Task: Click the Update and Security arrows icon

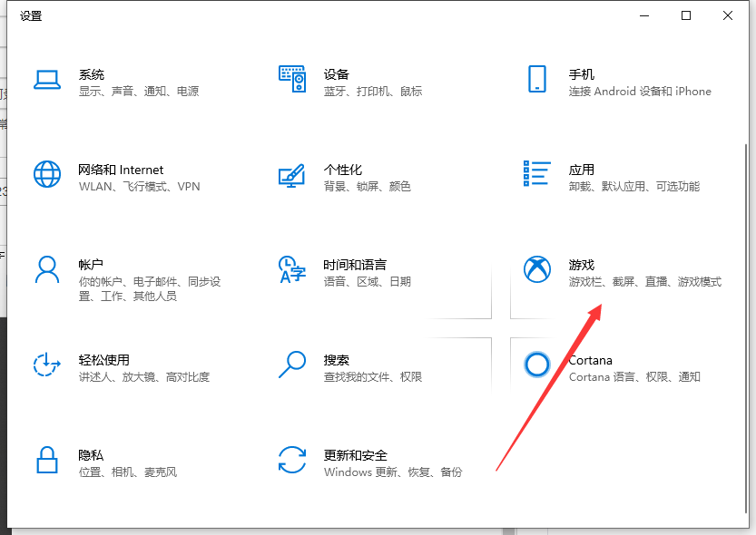Action: (291, 460)
